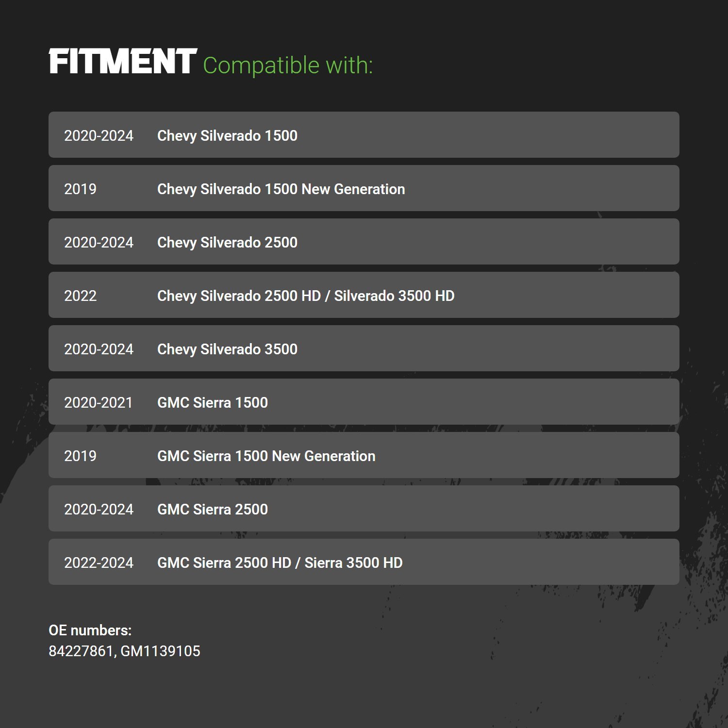This screenshot has height=728, width=728.
Task: Click the lone '2022' year label
Action: click(x=81, y=296)
